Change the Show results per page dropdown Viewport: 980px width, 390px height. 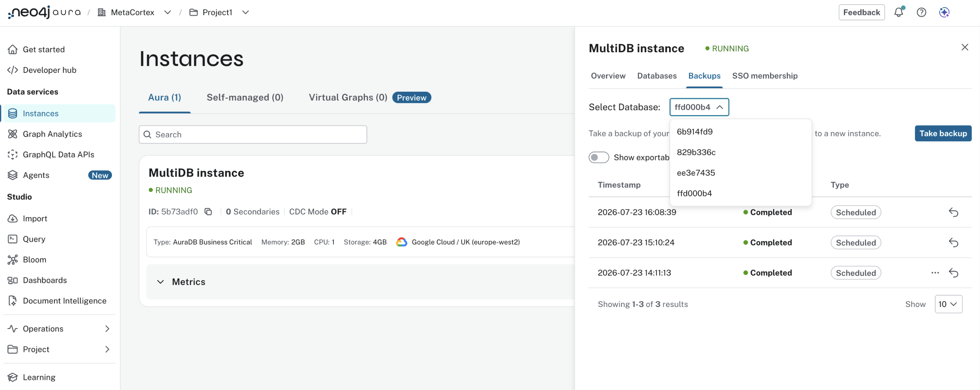948,304
